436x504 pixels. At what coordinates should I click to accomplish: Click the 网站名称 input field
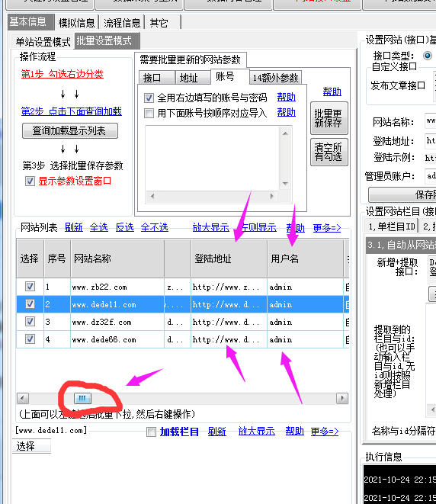[430, 121]
